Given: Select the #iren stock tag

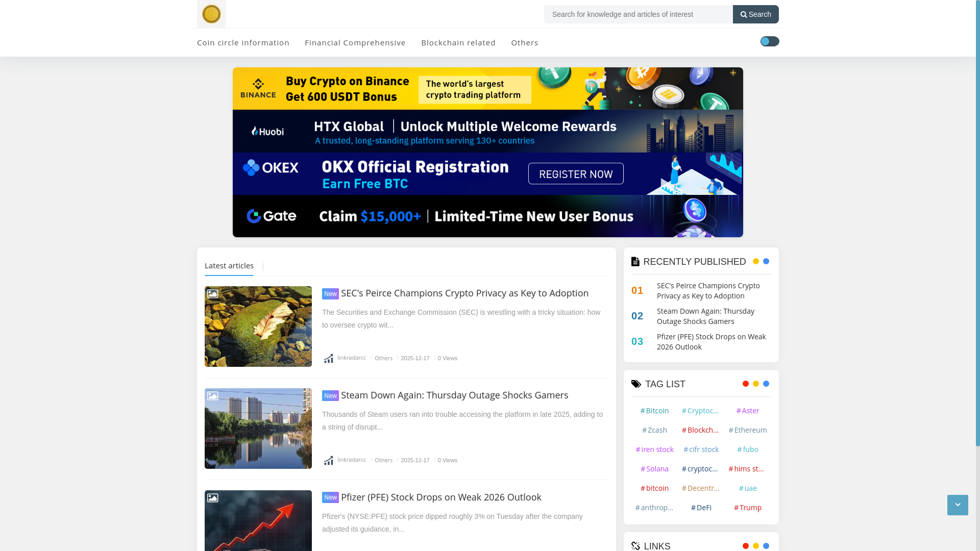Looking at the screenshot, I should pos(654,449).
